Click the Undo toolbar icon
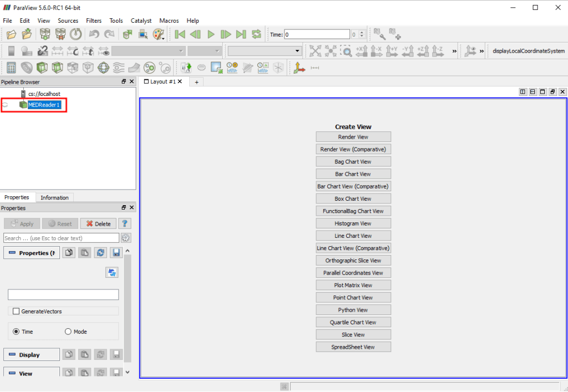Screen dimensions: 568x392 pos(93,34)
